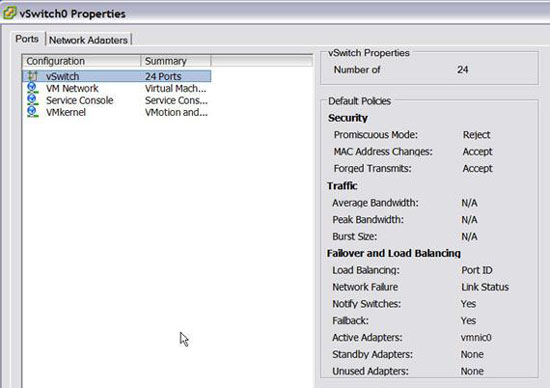Click the Security section heading
550x388 pixels.
(348, 118)
